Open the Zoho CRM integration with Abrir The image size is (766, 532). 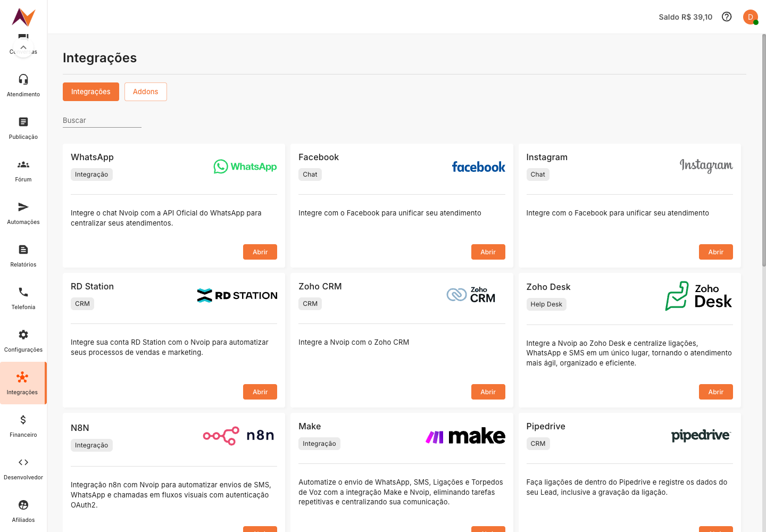tap(488, 392)
